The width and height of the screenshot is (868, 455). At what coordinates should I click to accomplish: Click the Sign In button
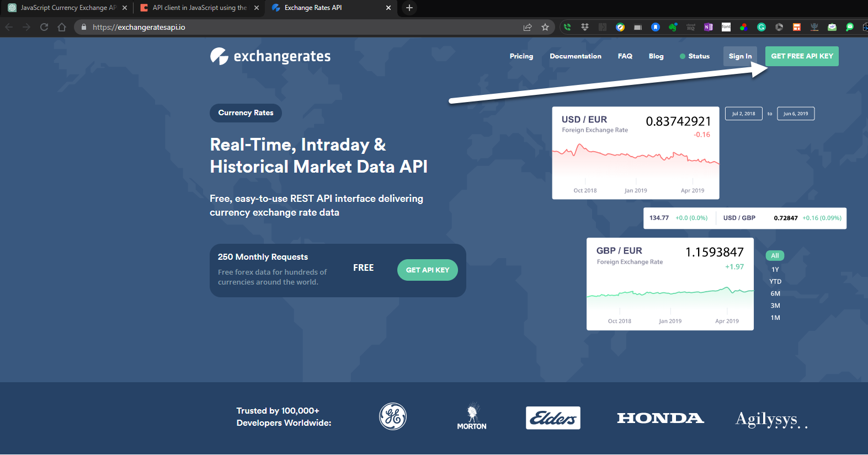point(740,56)
